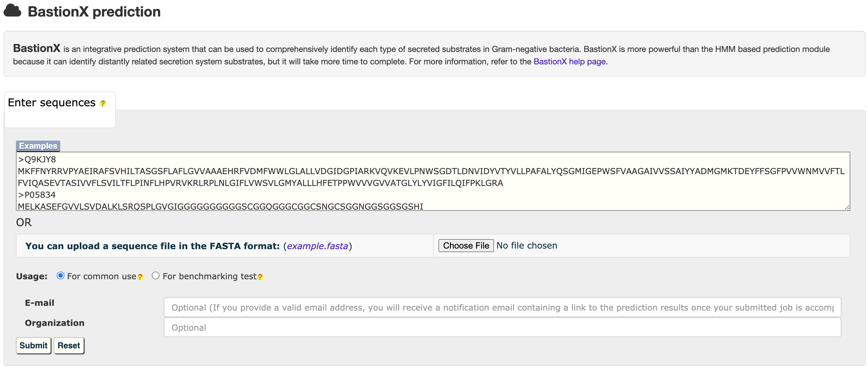Open the Enter sequences tab
868x369 pixels.
tap(52, 103)
